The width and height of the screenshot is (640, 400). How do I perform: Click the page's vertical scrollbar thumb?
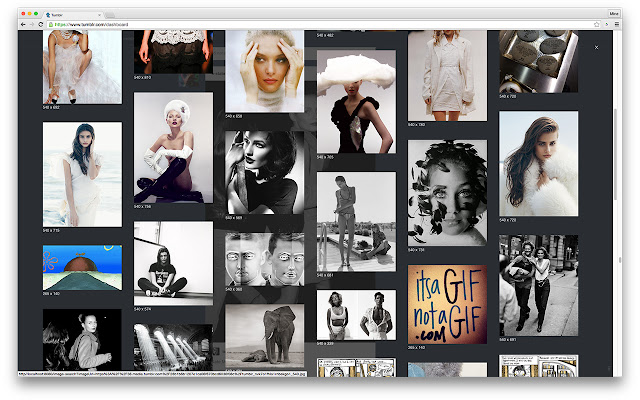coord(615,154)
